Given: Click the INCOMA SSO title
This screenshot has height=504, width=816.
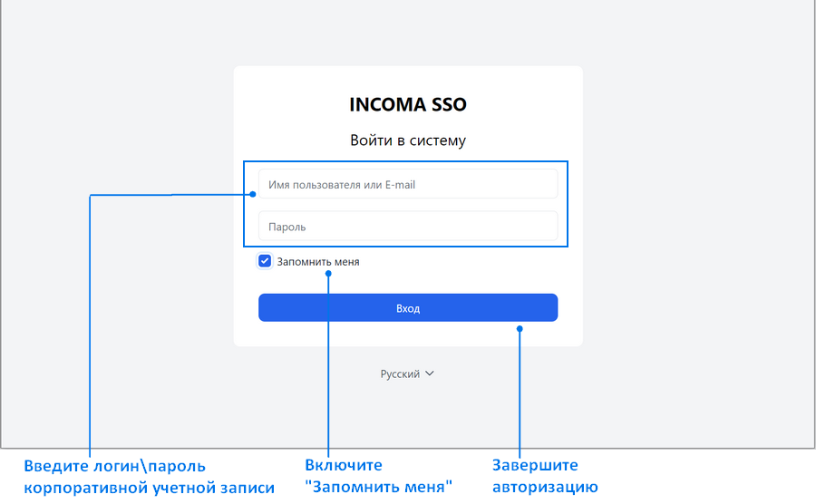Looking at the screenshot, I should pos(408,104).
